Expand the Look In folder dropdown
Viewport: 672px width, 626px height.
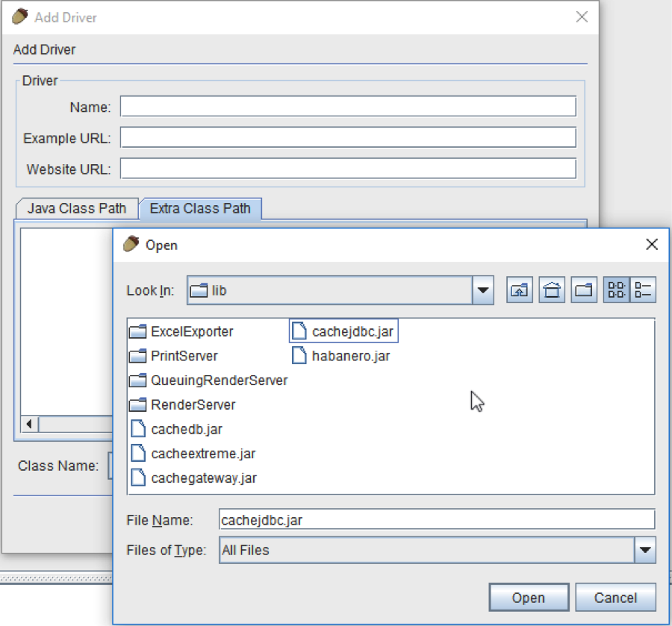click(x=483, y=290)
